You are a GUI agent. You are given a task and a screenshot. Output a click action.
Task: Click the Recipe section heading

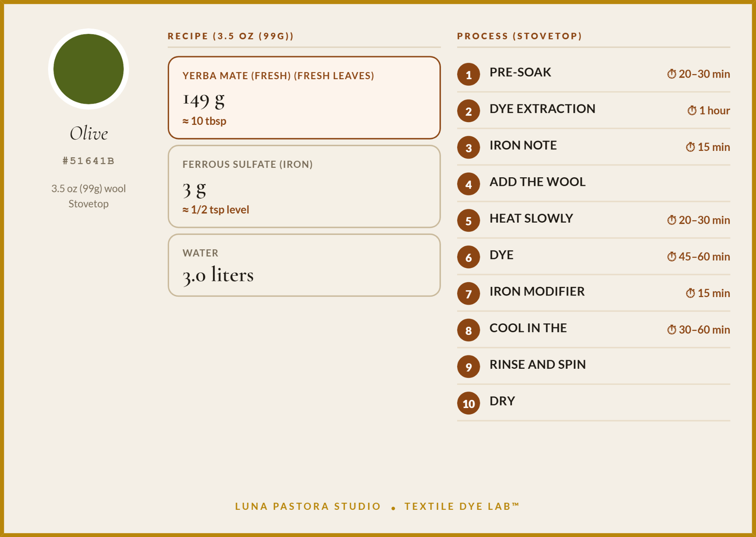pyautogui.click(x=231, y=36)
